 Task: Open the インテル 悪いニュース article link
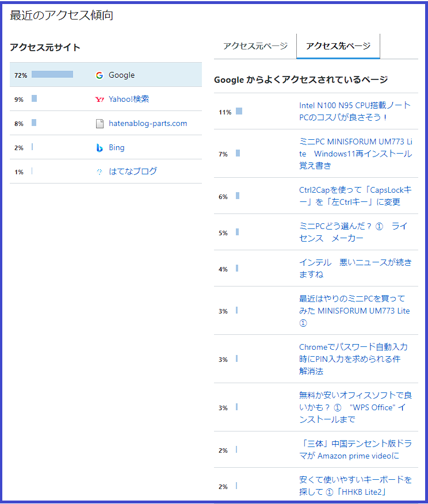pos(355,268)
